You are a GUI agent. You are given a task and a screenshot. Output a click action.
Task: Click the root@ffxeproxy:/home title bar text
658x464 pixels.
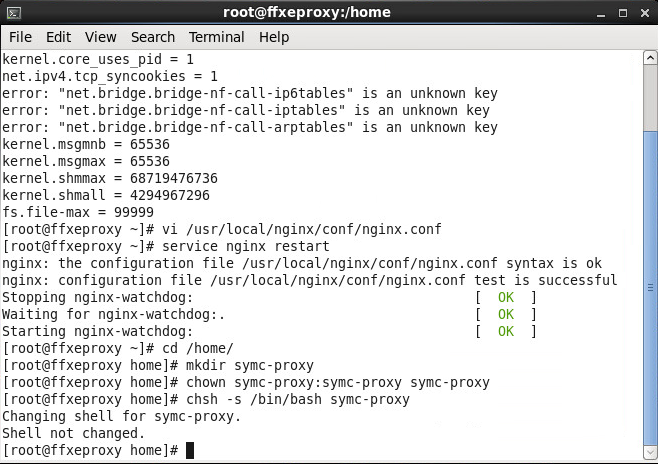point(307,12)
